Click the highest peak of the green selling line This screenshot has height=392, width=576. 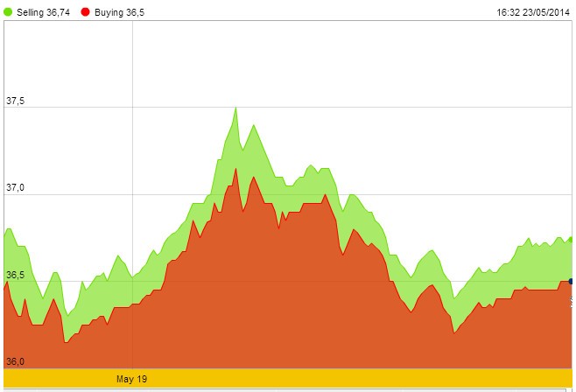pyautogui.click(x=235, y=108)
